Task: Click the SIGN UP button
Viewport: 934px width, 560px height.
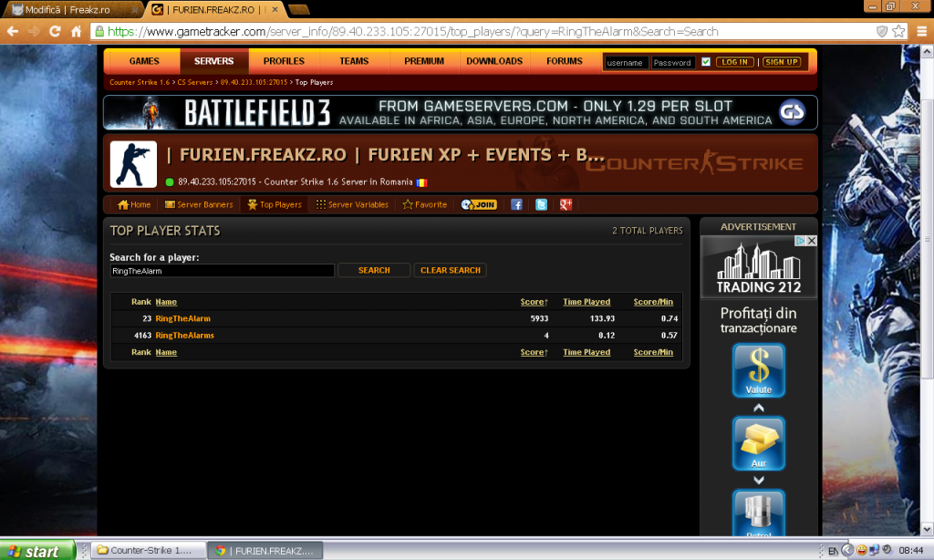Action: click(782, 62)
